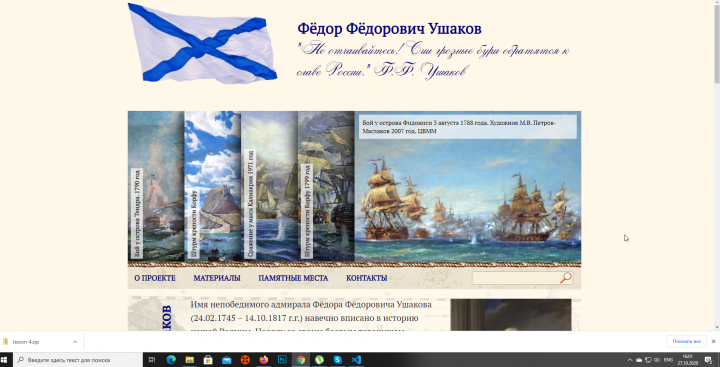This screenshot has height=367, width=720.
Task: Click the browser vertical scrollbar thumb
Action: 717,44
